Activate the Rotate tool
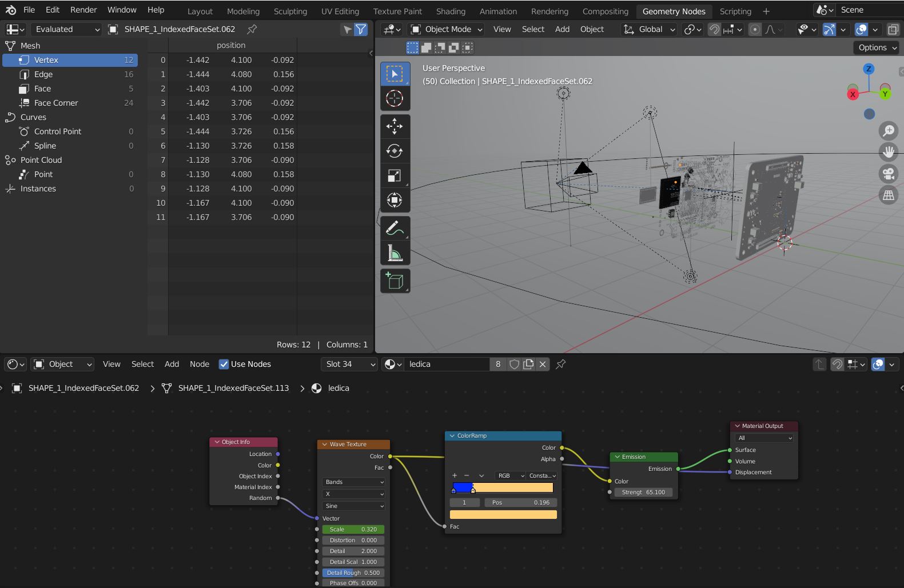The image size is (904, 588). point(395,151)
